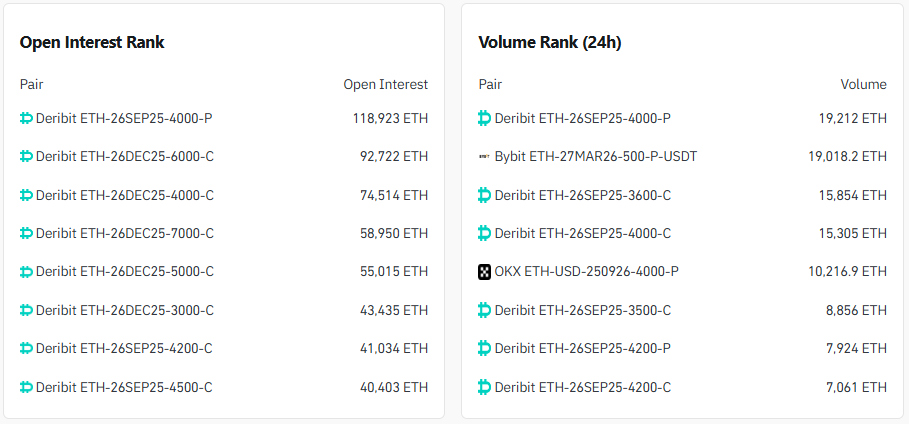Click the Deribit icon next to ETH-26DEC25-5000-C
The height and width of the screenshot is (424, 909).
[26, 271]
